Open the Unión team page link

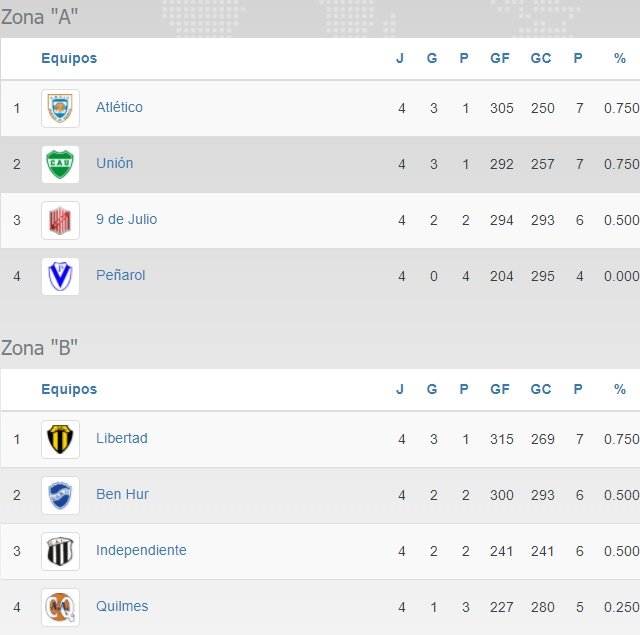[114, 163]
